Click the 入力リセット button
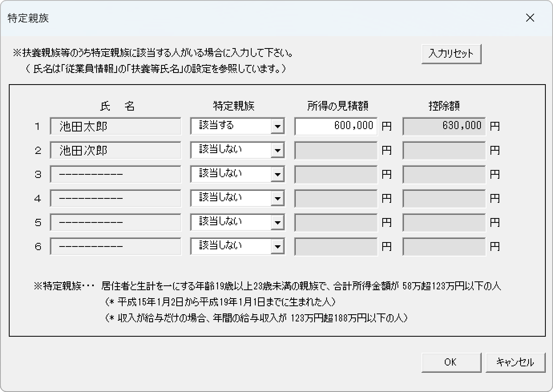Viewport: 553px width, 392px height. click(x=451, y=54)
